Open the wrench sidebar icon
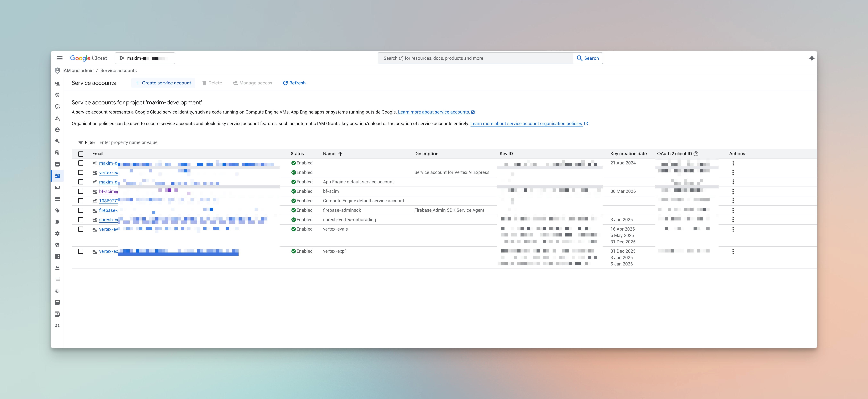Screen dimensions: 868x399 pyautogui.click(x=57, y=141)
